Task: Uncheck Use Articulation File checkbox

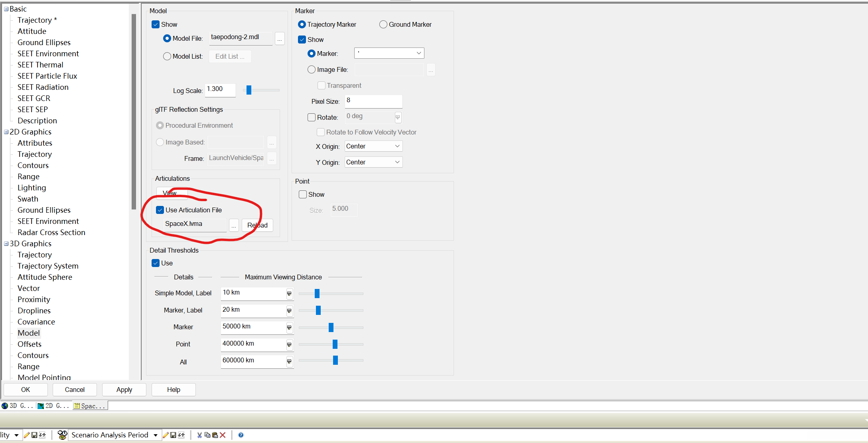Action: point(160,210)
